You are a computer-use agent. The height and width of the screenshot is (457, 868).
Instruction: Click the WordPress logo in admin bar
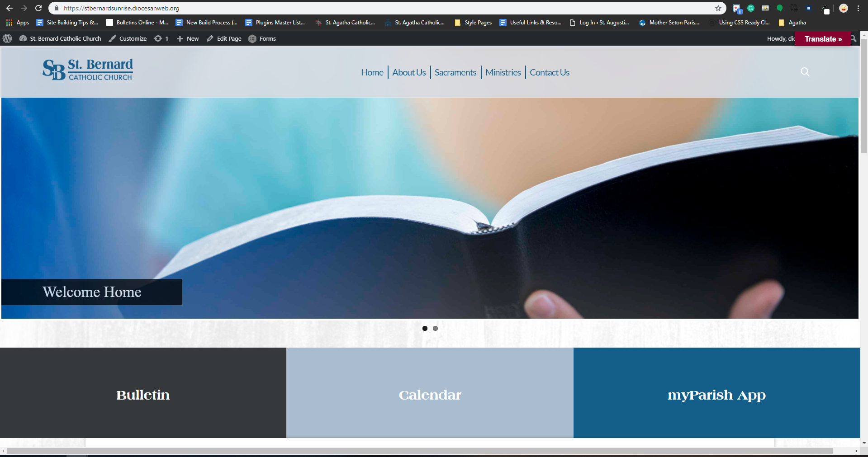[x=7, y=39]
